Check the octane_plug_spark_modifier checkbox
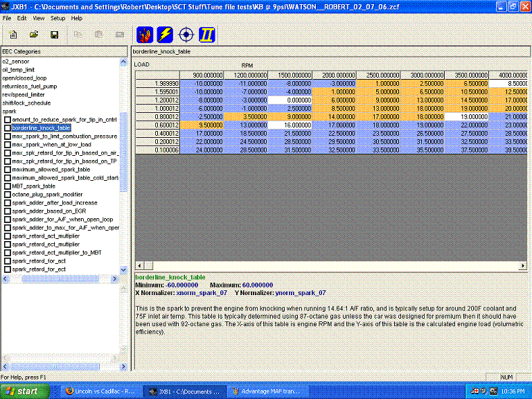This screenshot has width=532, height=399. pos(8,195)
